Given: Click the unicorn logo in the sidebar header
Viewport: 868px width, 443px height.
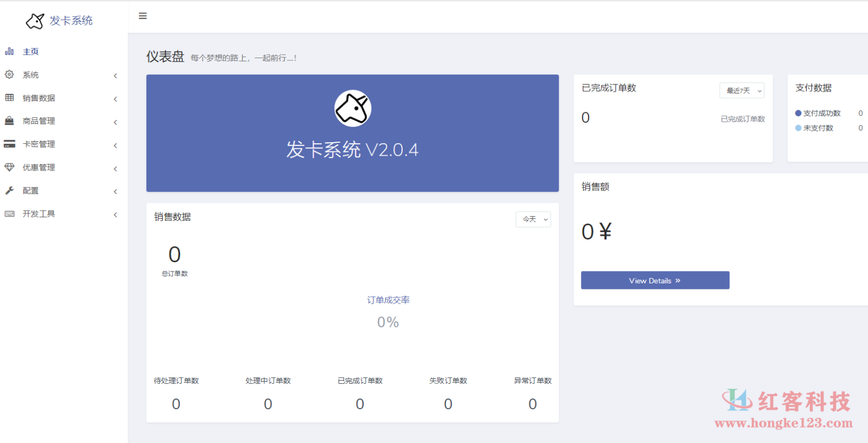Looking at the screenshot, I should point(35,21).
